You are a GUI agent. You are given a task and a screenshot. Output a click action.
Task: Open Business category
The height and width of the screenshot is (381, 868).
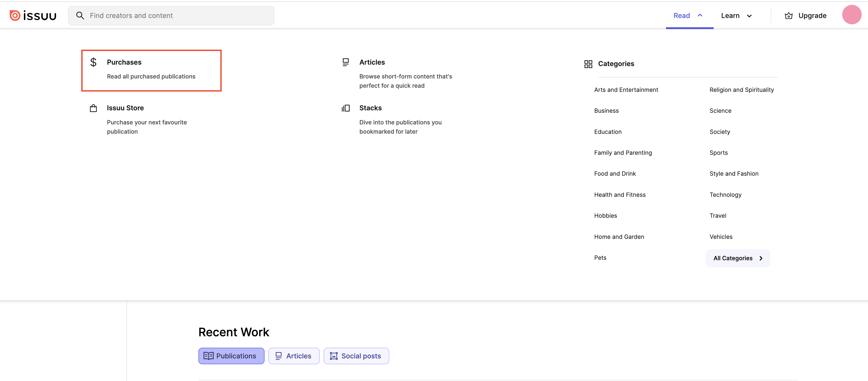(606, 111)
